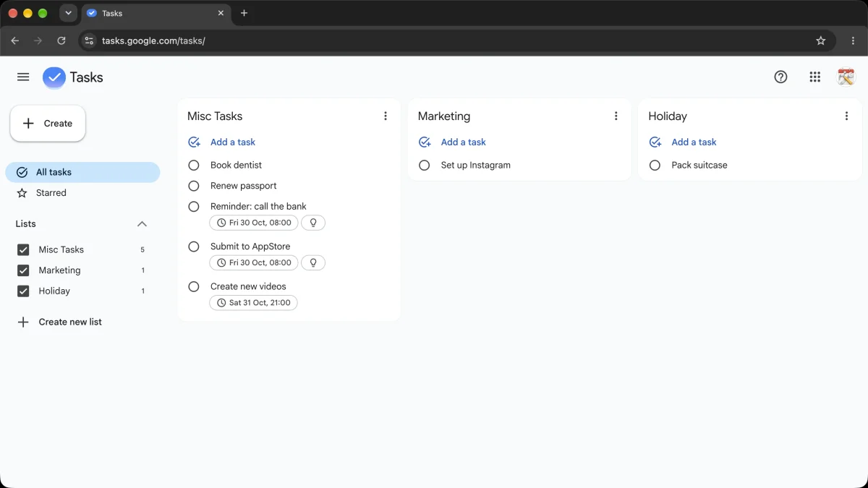Open the main hamburger menu
Viewport: 868px width, 488px height.
point(23,77)
